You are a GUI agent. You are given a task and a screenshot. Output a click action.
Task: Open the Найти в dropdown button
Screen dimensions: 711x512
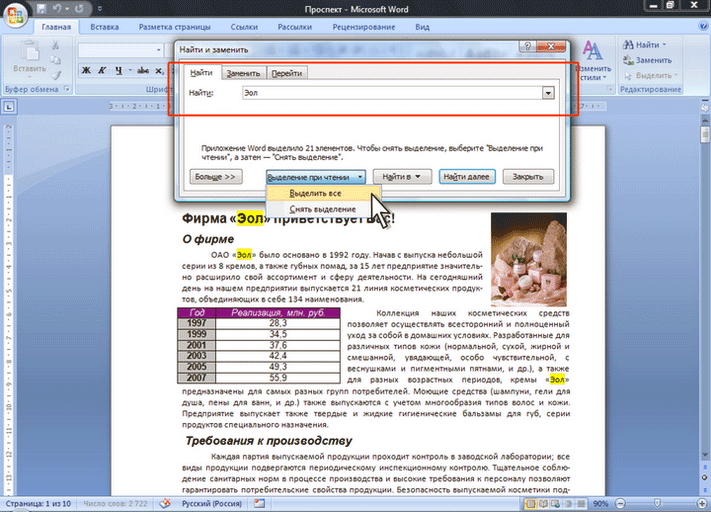(402, 176)
